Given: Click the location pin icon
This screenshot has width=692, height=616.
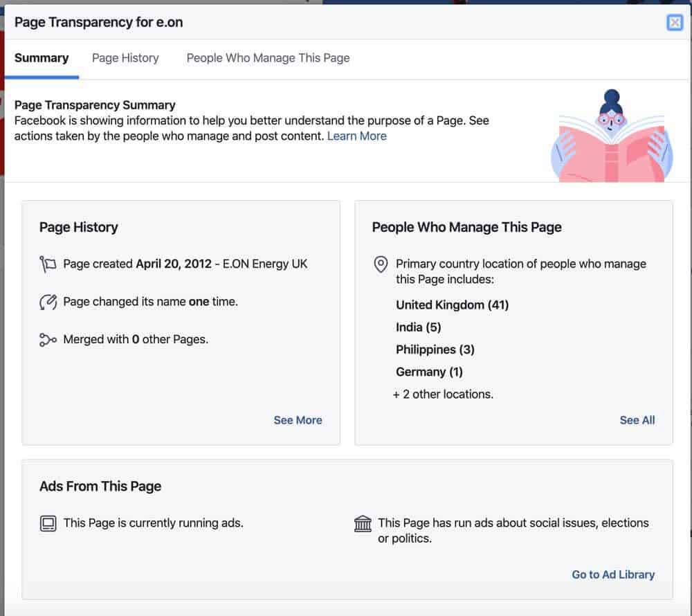Looking at the screenshot, I should 381,264.
